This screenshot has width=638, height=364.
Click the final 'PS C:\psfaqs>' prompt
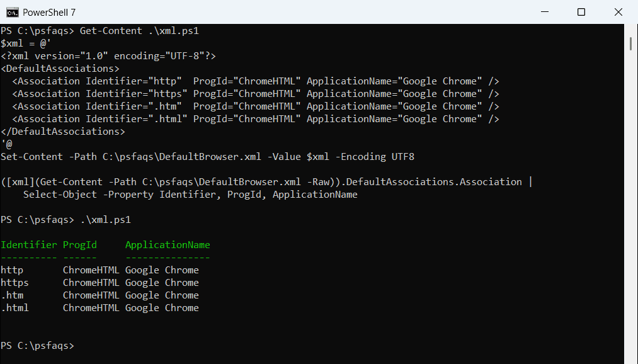37,346
